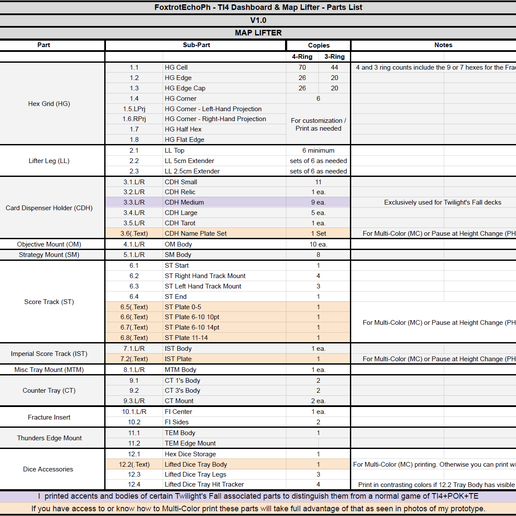Select the Notes column header

(x=443, y=45)
